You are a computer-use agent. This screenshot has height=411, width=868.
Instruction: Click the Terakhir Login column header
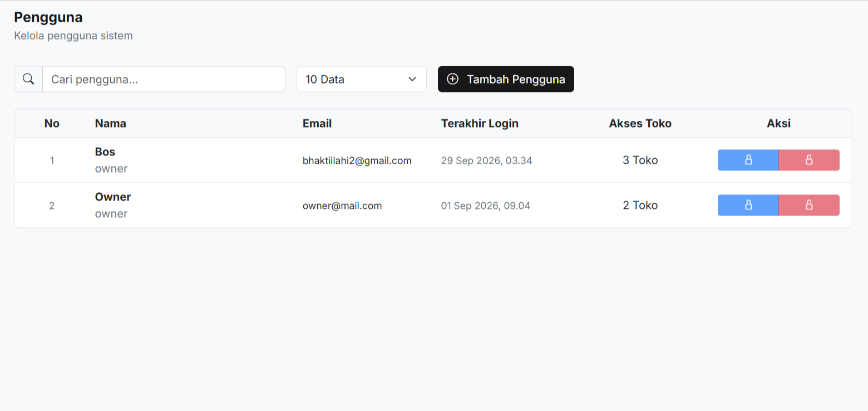tap(480, 123)
